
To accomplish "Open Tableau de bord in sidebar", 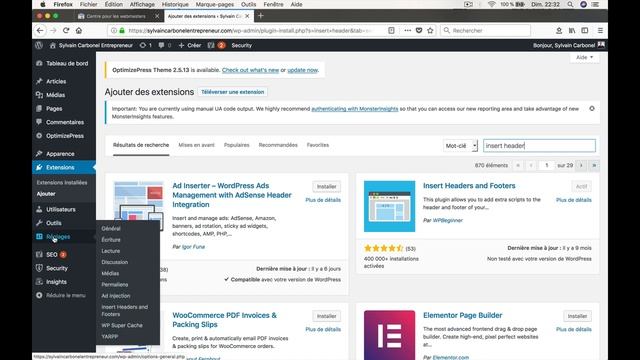I will pos(64,64).
